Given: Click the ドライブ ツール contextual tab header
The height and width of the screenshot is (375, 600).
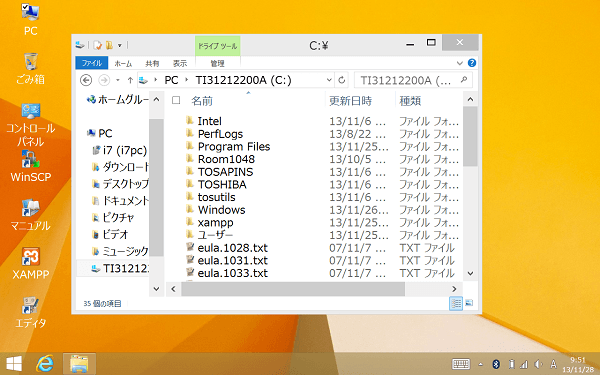Looking at the screenshot, I should click(x=217, y=46).
